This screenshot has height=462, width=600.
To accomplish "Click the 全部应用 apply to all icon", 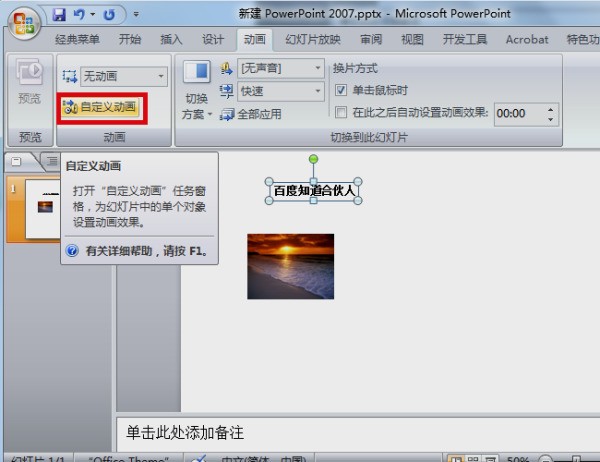I will 225,115.
